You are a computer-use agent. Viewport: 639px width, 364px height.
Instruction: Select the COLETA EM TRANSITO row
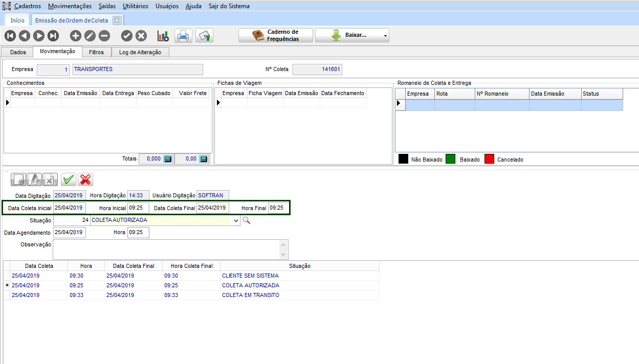pyautogui.click(x=250, y=295)
